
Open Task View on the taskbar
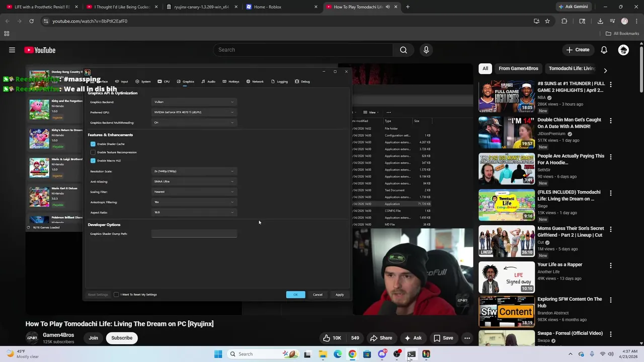pyautogui.click(x=307, y=354)
